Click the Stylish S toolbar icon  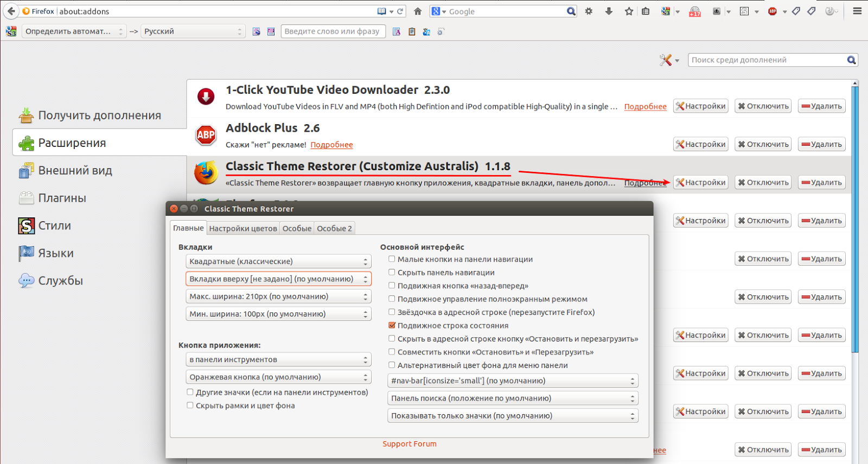pos(745,11)
